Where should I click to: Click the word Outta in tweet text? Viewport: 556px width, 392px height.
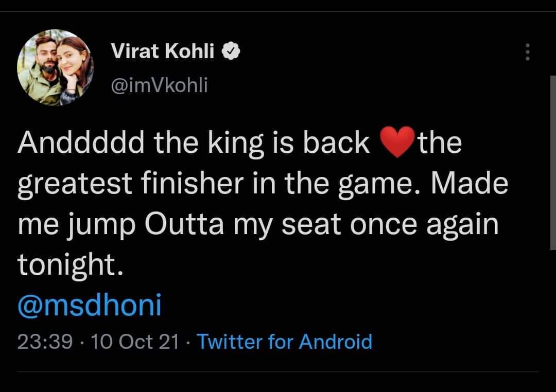184,224
